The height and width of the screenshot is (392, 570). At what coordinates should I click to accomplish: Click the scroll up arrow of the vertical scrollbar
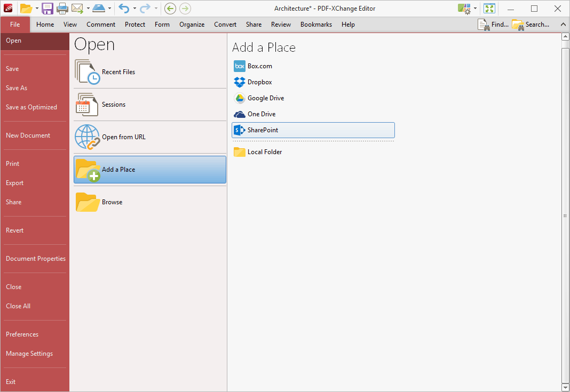click(x=565, y=37)
